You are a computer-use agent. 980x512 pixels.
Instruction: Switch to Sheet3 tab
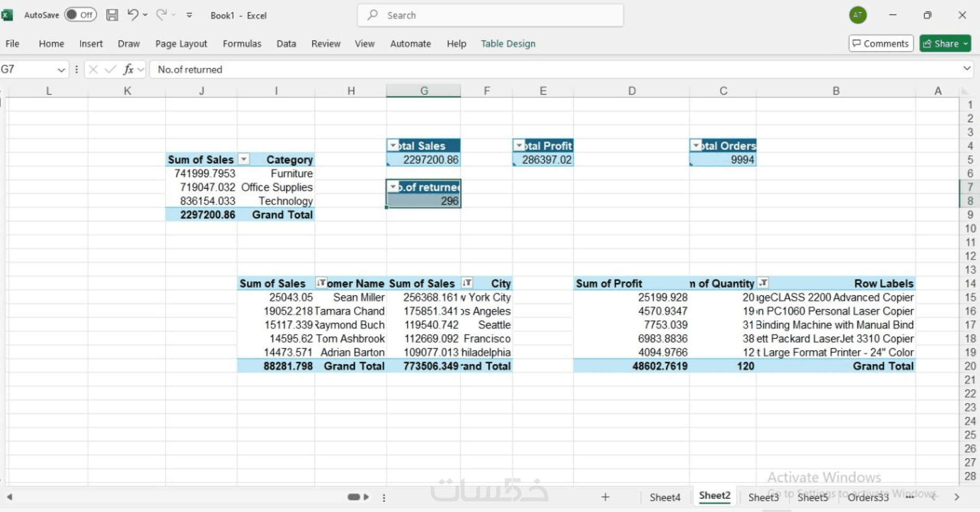pyautogui.click(x=764, y=497)
